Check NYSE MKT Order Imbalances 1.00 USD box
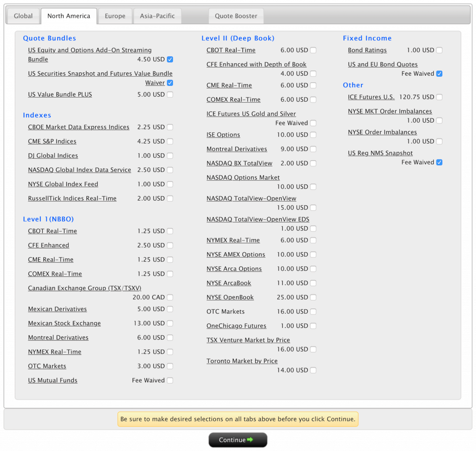 (x=439, y=121)
